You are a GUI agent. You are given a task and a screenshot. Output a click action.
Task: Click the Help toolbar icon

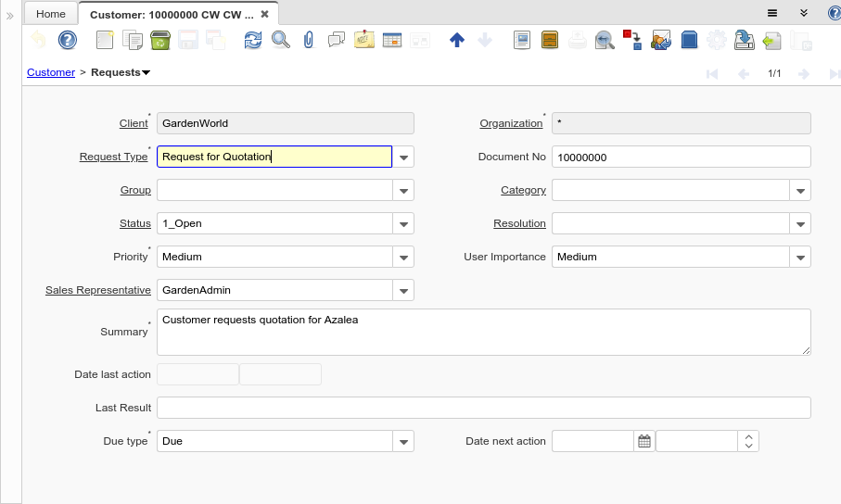pyautogui.click(x=67, y=40)
